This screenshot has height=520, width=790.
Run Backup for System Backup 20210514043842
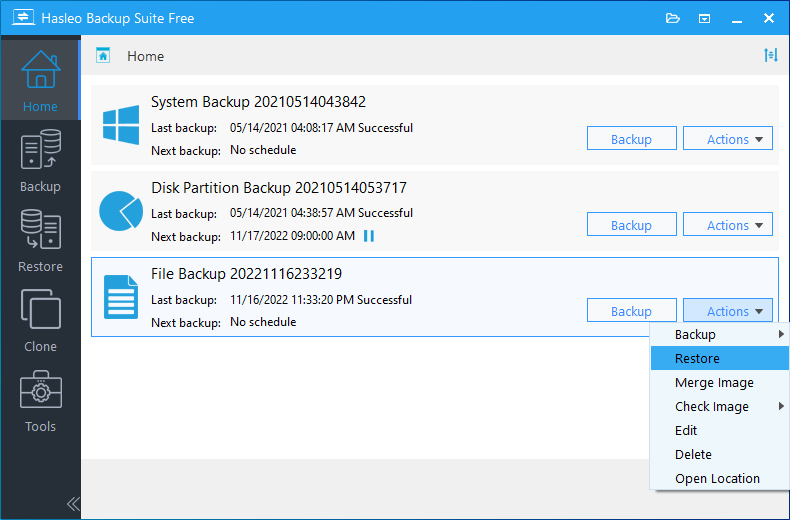[632, 138]
